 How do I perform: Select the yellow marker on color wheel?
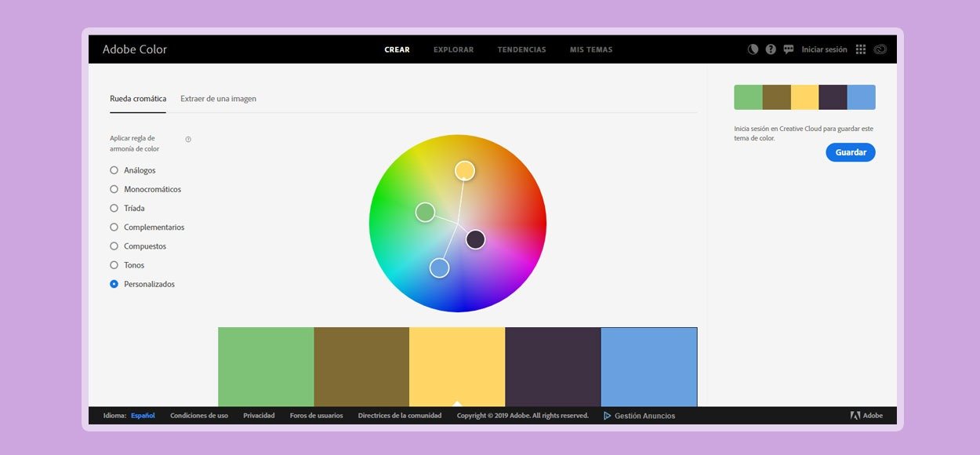(x=465, y=171)
